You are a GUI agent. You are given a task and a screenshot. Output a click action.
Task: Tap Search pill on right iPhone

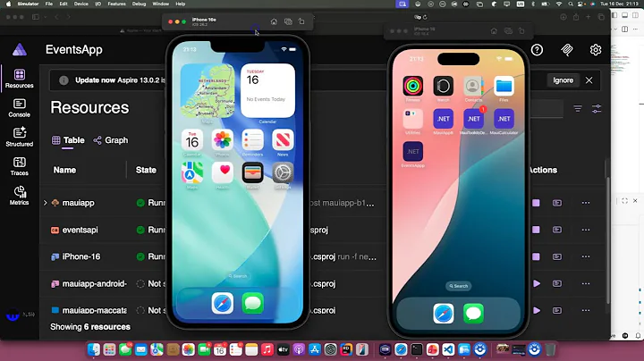pos(458,286)
